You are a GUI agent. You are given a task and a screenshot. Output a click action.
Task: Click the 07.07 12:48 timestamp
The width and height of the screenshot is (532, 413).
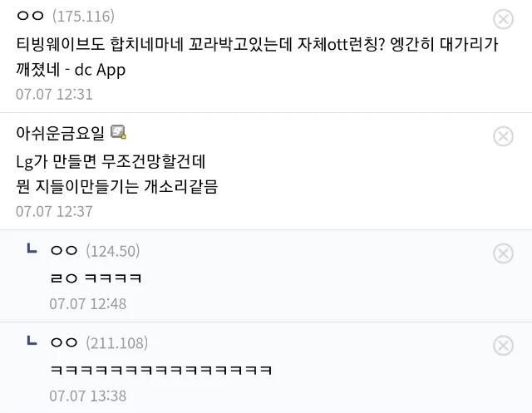point(88,304)
